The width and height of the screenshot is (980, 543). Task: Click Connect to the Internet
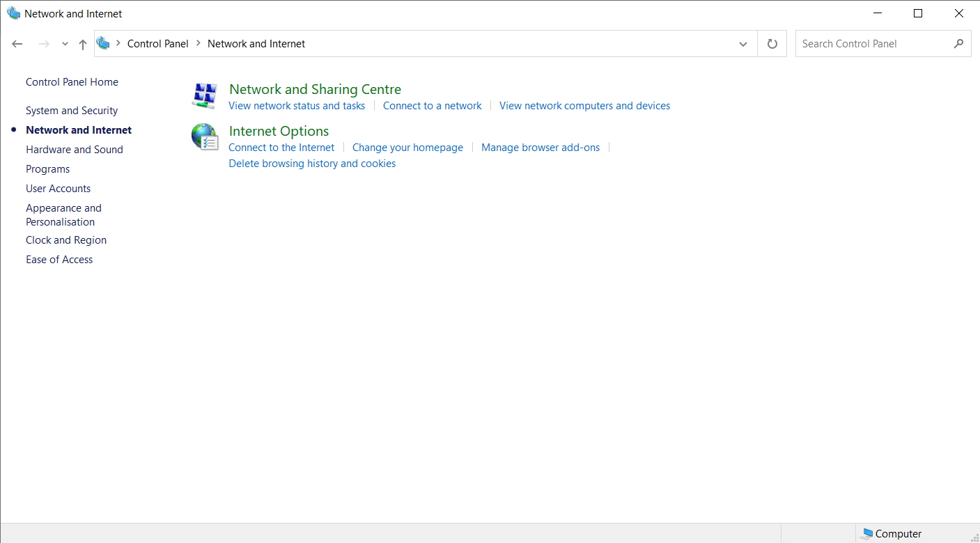click(281, 148)
